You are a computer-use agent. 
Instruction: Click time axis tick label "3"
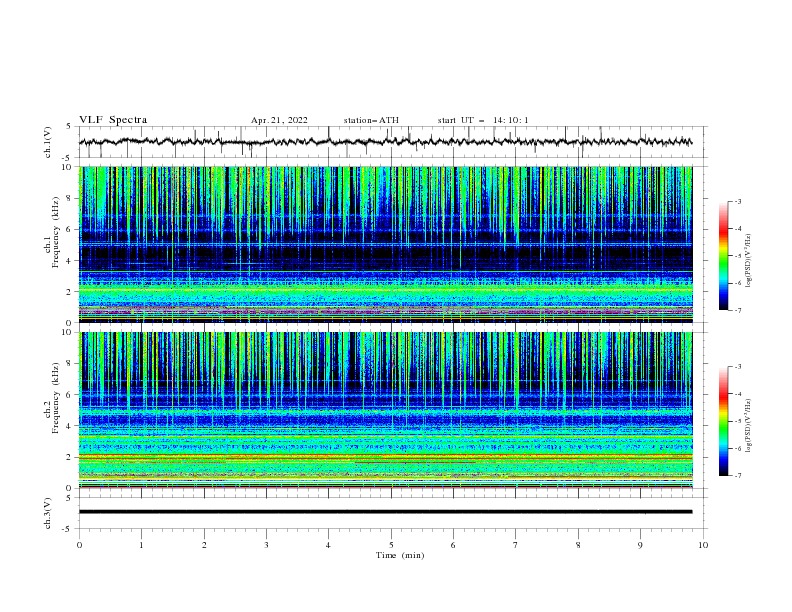pos(267,545)
